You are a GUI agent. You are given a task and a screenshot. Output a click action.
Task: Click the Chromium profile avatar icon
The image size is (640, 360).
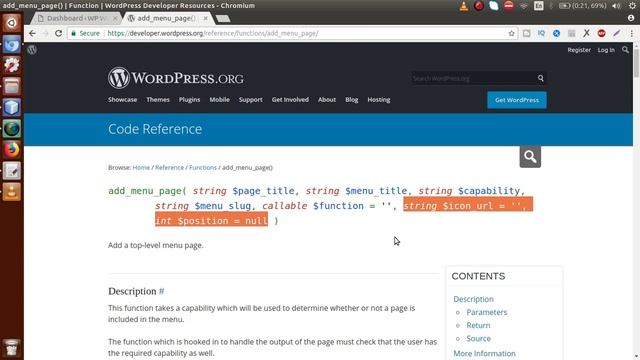(x=631, y=18)
